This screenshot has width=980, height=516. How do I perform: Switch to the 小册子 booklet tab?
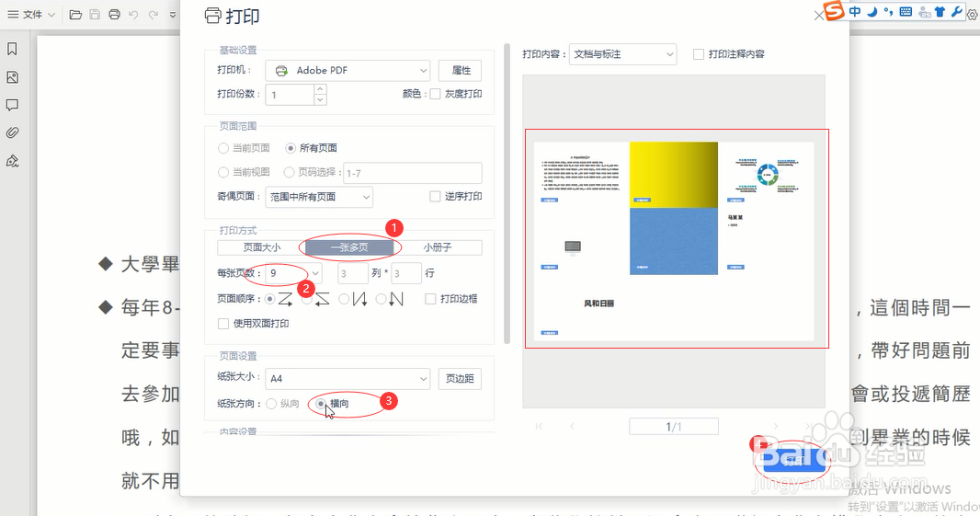tap(438, 247)
